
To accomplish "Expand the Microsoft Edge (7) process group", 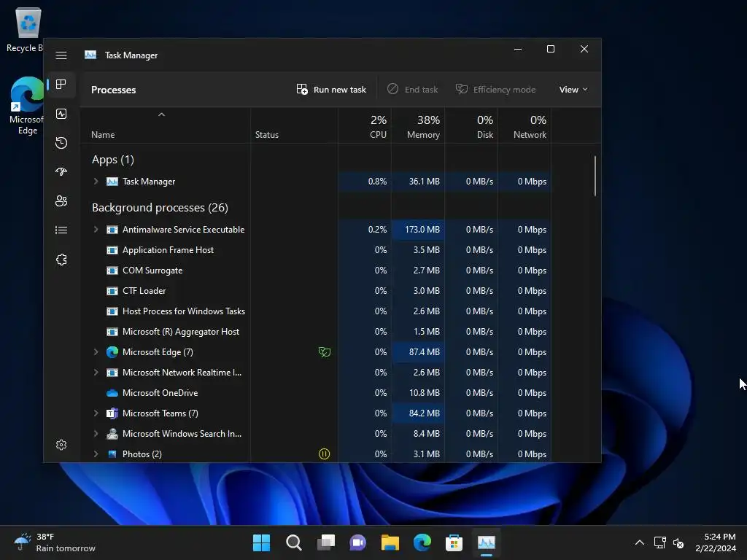I will pyautogui.click(x=96, y=352).
